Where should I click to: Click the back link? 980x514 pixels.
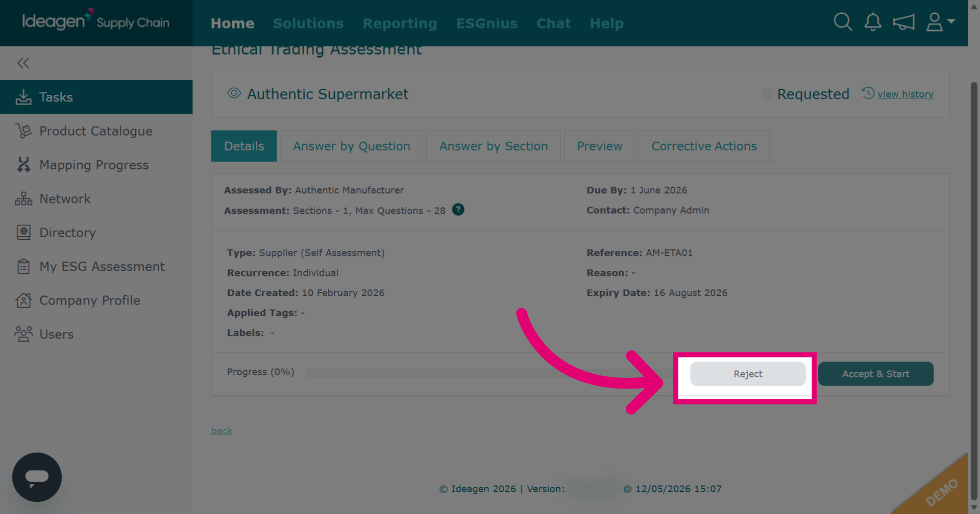222,431
